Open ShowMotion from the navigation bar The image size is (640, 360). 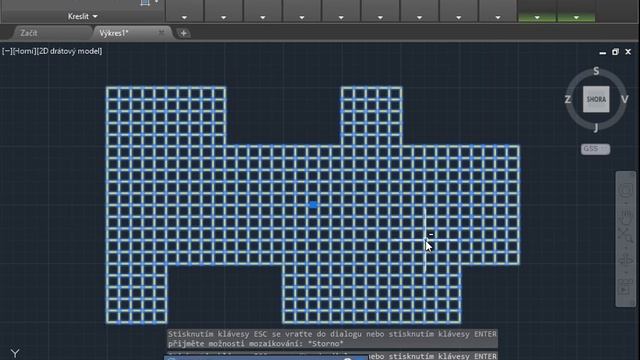625,287
